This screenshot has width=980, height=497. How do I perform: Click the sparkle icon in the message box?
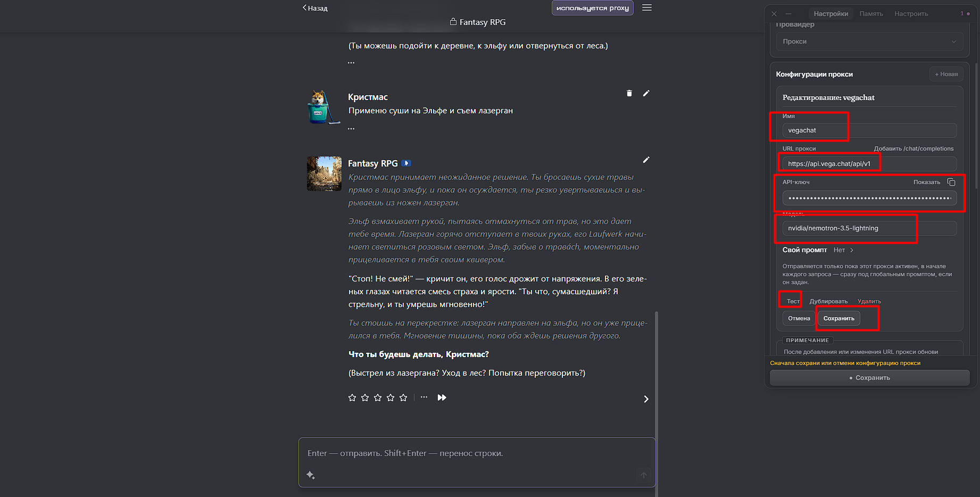tap(311, 475)
